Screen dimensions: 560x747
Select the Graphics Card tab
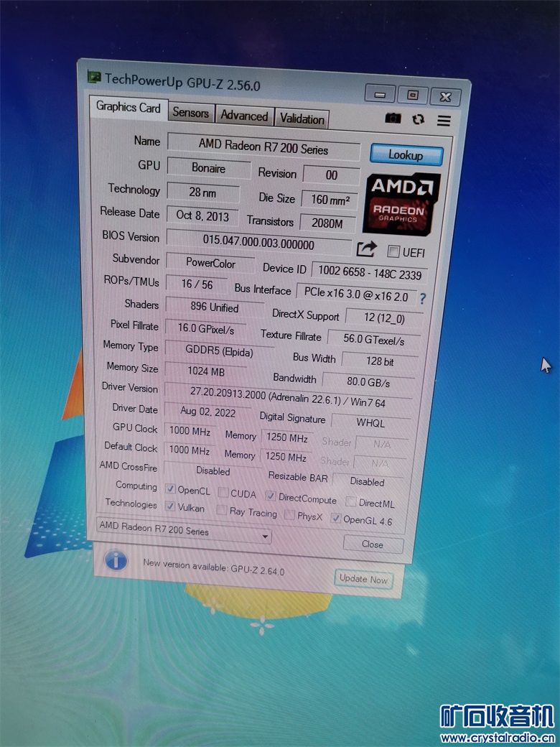128,107
